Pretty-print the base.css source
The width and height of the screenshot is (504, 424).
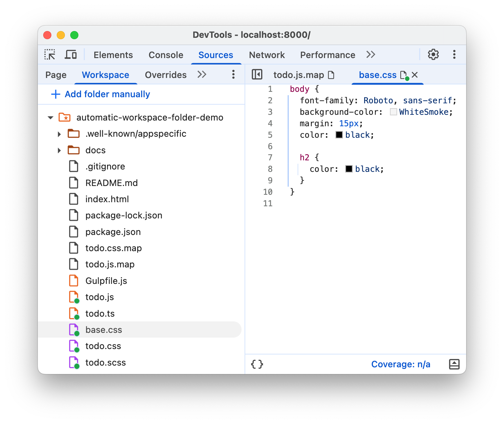click(x=257, y=364)
